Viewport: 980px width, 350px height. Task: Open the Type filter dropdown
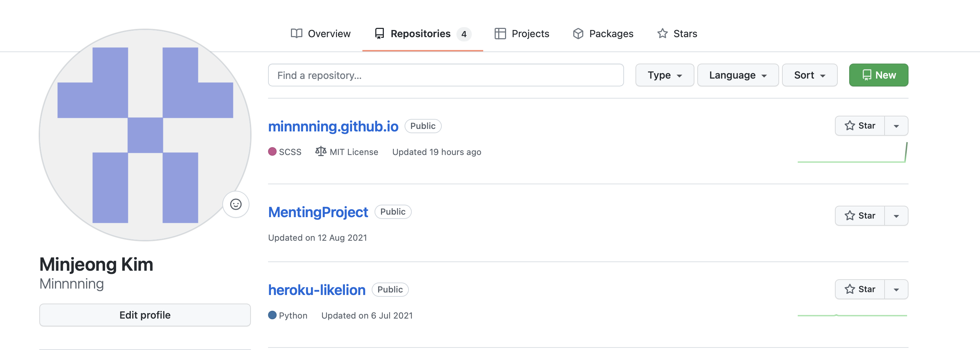point(665,75)
